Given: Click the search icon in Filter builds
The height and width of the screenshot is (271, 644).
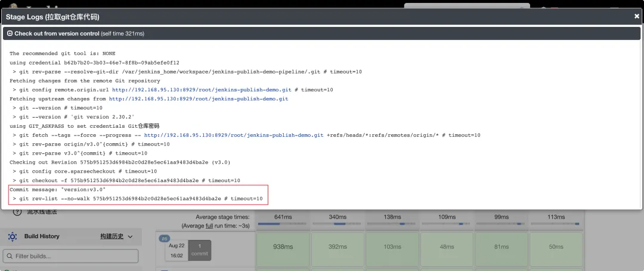Looking at the screenshot, I should click(10, 256).
